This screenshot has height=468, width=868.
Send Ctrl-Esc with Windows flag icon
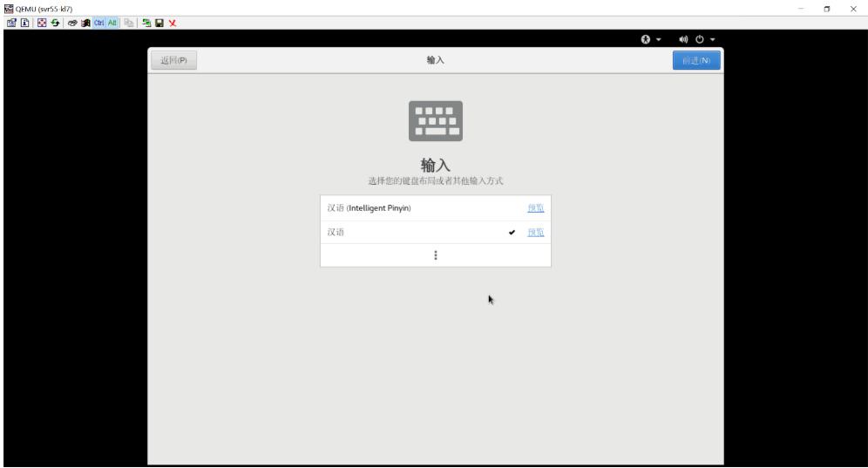[x=85, y=23]
